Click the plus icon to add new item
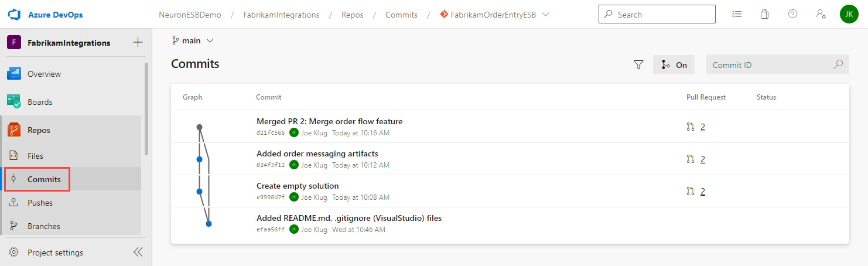The image size is (868, 266). [138, 42]
